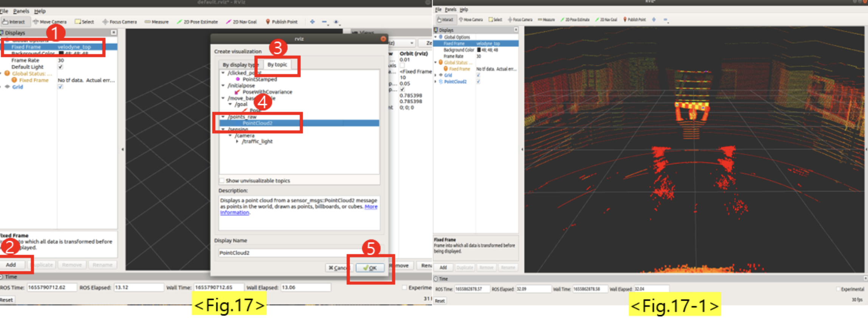The width and height of the screenshot is (868, 320).
Task: Click the Background Color swatch in right panel
Action: pos(479,50)
